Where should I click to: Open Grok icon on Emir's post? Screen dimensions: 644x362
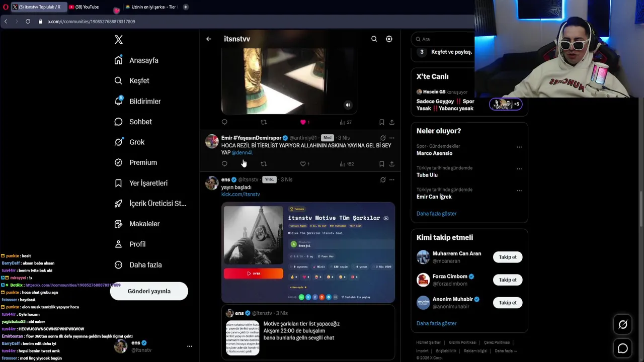point(383,138)
